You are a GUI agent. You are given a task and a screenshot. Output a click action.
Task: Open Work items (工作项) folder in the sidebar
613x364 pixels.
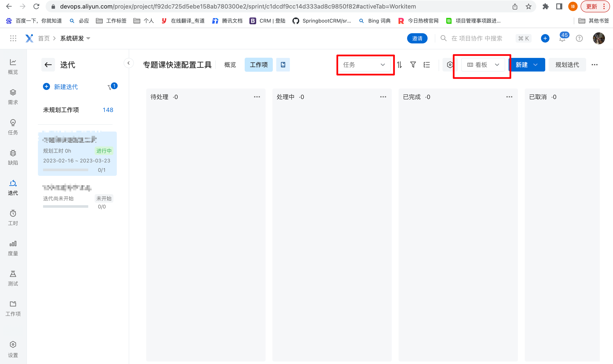13,308
